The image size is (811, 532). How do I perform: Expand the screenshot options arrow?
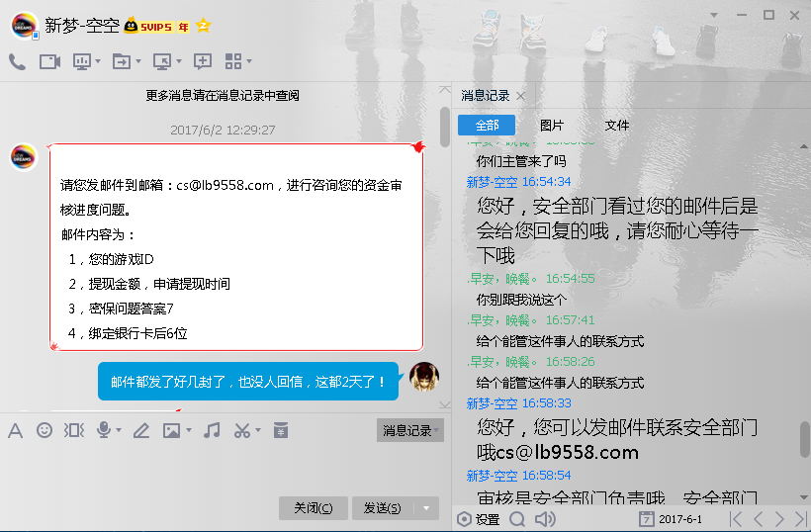tap(257, 429)
